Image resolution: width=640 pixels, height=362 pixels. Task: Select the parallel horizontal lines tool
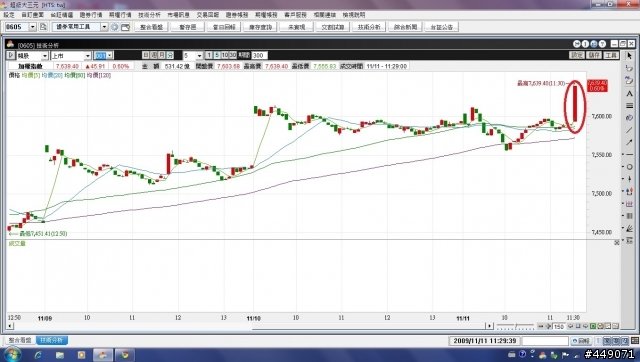[629, 106]
